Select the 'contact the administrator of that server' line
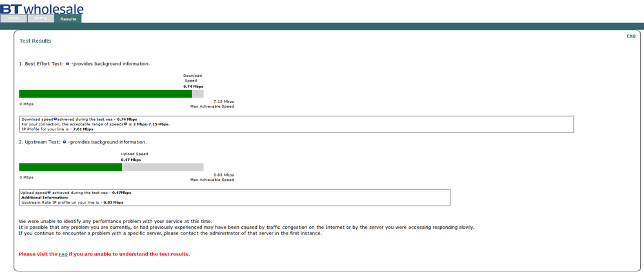Viewport: 644px width, 276px height. tap(170, 233)
